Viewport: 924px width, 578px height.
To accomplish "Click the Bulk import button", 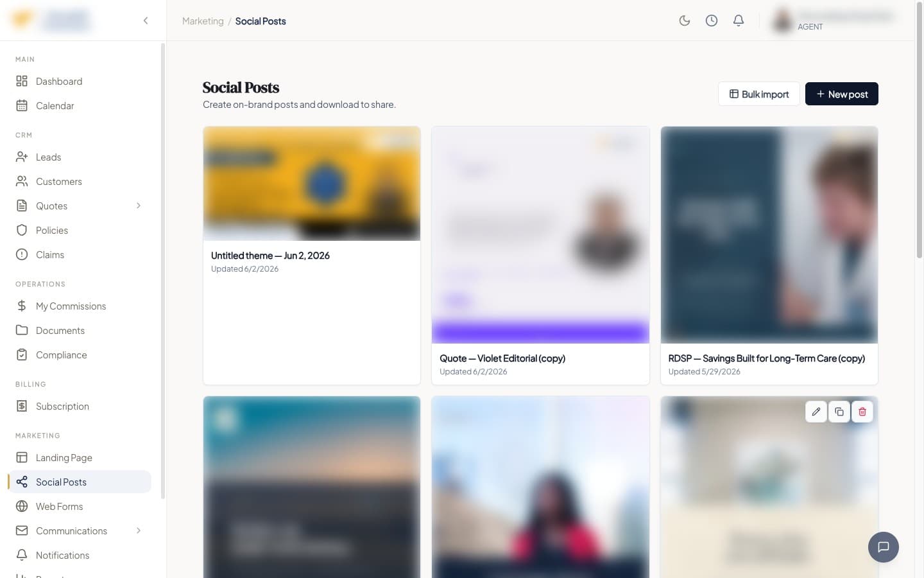I will click(x=759, y=94).
